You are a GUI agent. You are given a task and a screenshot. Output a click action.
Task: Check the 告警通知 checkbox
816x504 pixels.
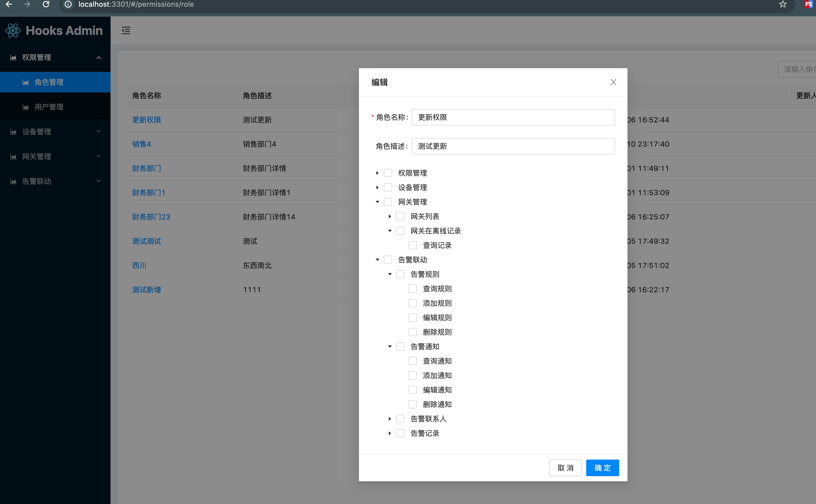point(400,347)
